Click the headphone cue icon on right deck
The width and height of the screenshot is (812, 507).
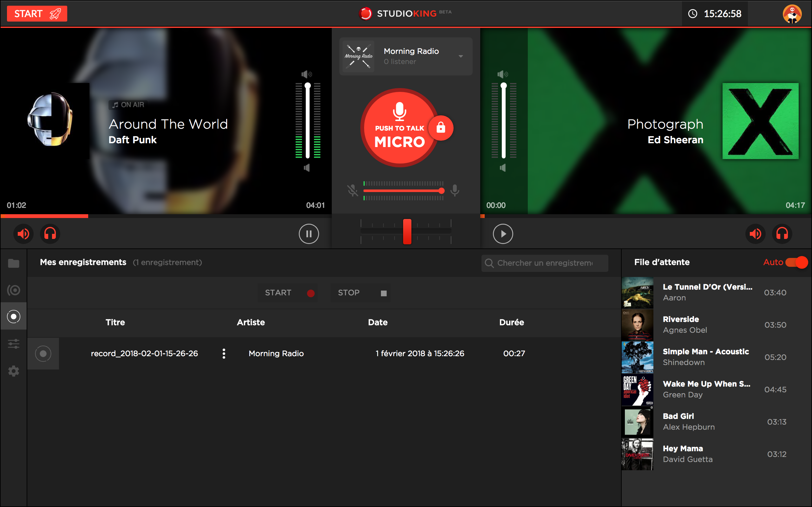click(x=782, y=234)
